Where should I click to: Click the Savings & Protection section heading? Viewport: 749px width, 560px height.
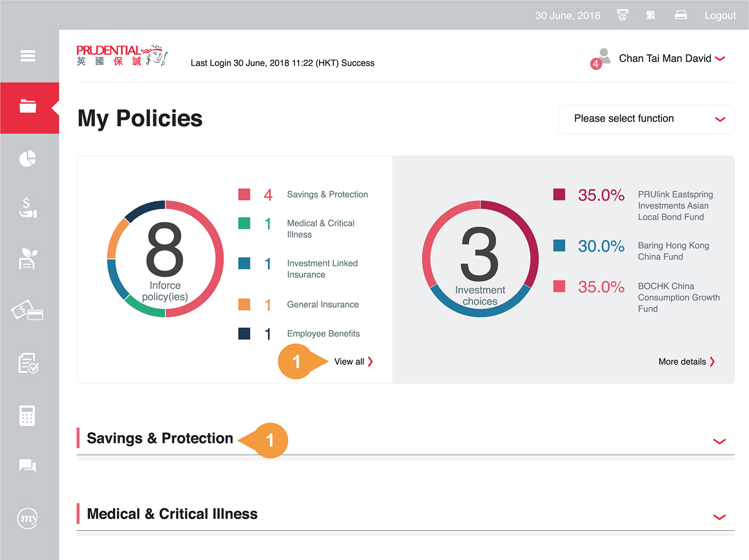point(160,438)
